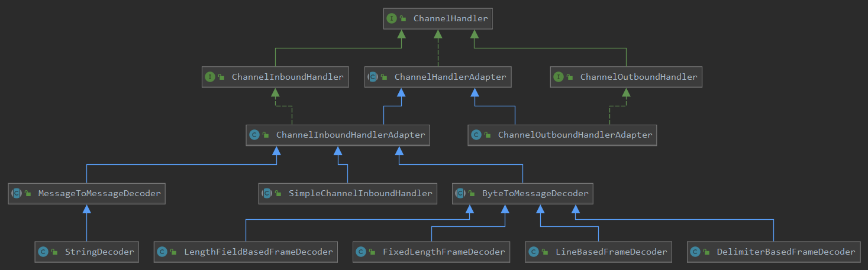Click the interface icon beside ChannelOutboundHandler
This screenshot has height=270, width=868.
(x=558, y=77)
